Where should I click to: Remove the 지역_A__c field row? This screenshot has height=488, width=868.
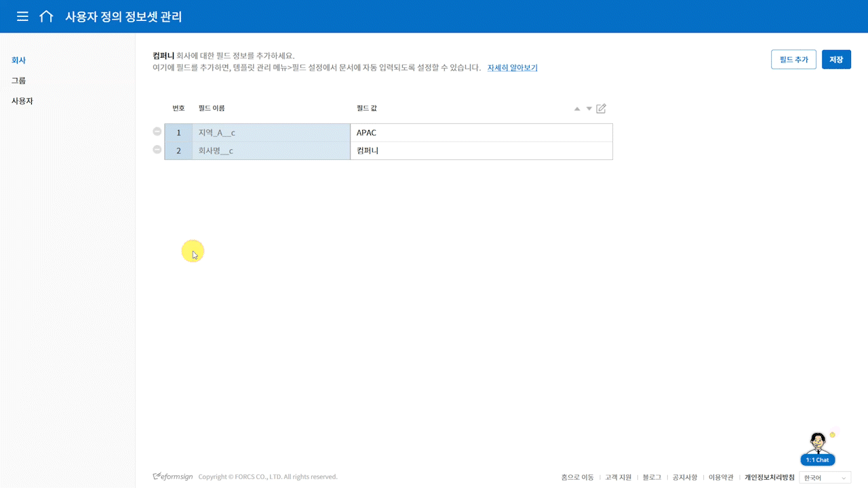157,132
